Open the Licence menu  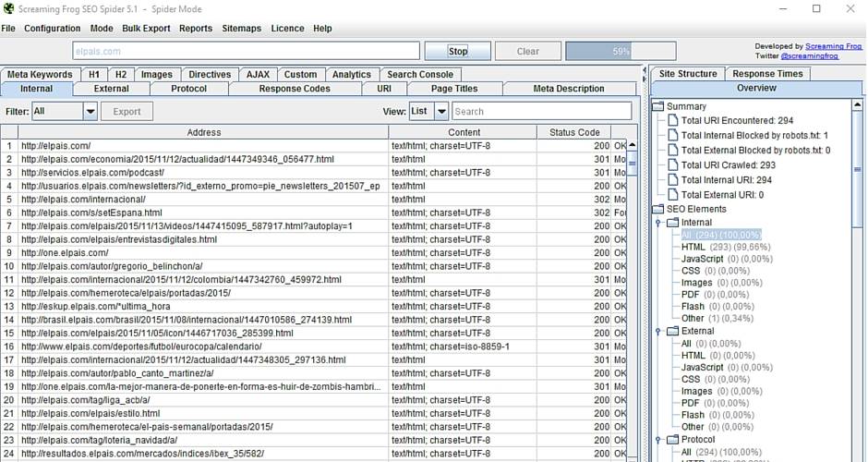point(287,29)
